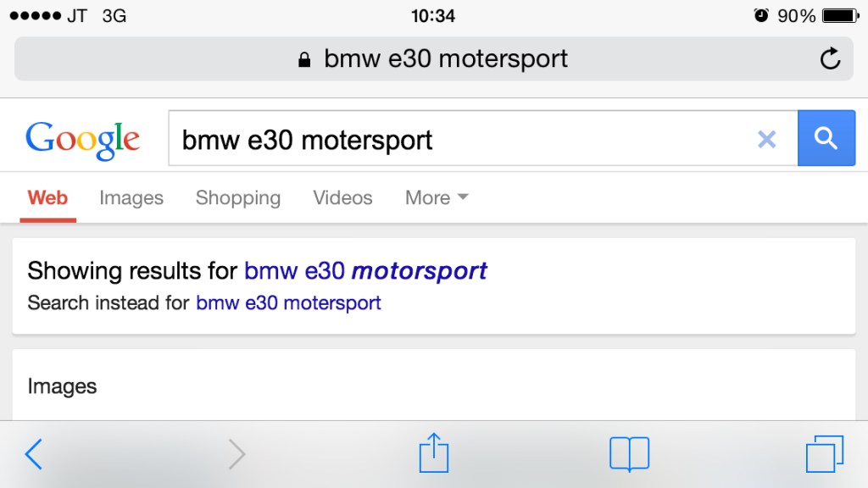Open the Videos tab
This screenshot has height=488, width=868.
click(x=342, y=198)
